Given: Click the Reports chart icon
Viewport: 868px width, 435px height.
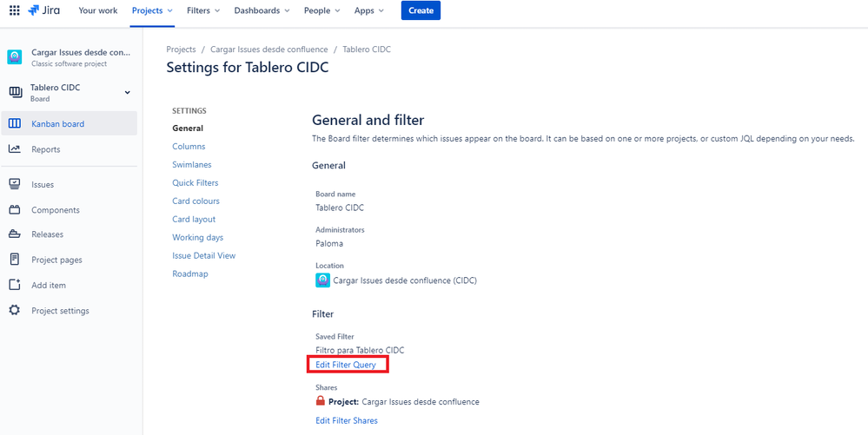Looking at the screenshot, I should coord(15,148).
